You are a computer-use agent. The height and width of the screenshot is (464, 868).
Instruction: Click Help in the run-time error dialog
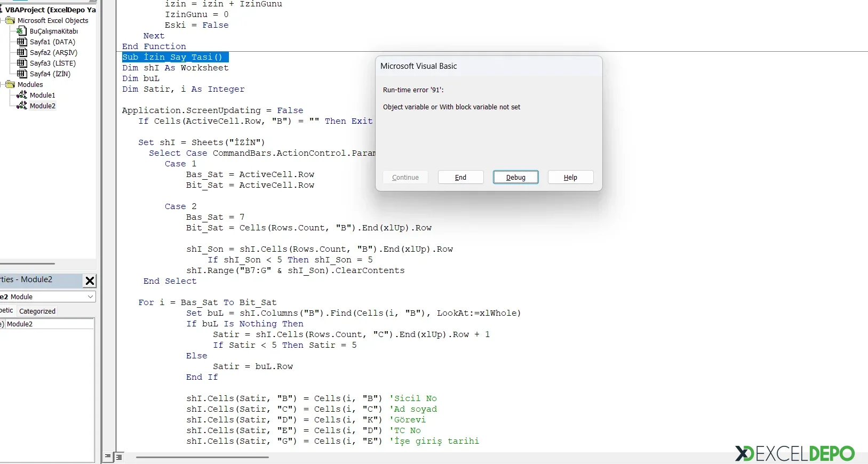[570, 178]
